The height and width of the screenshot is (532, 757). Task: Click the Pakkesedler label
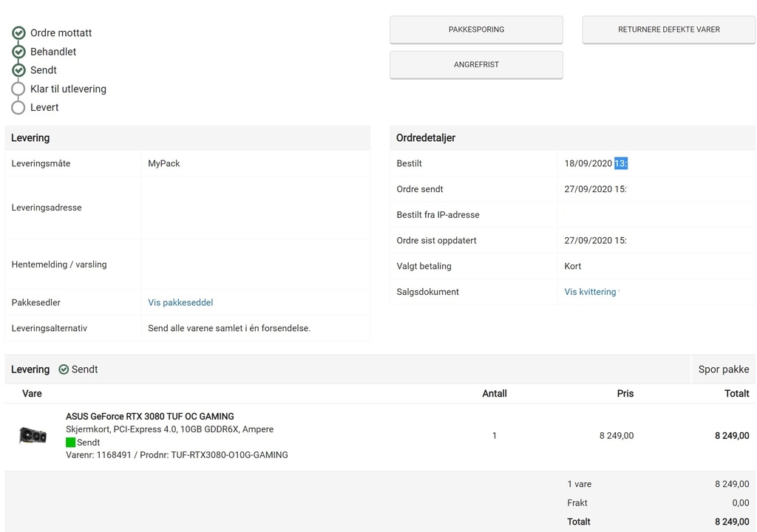click(35, 303)
